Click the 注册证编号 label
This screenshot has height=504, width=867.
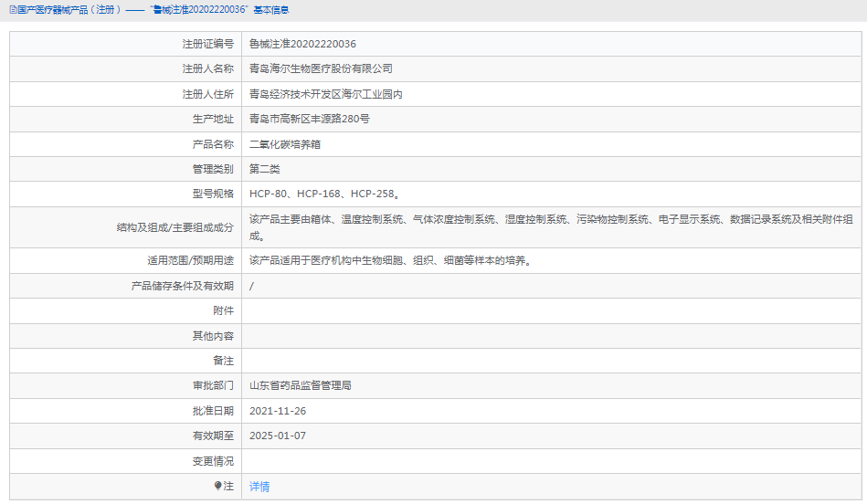[208, 44]
